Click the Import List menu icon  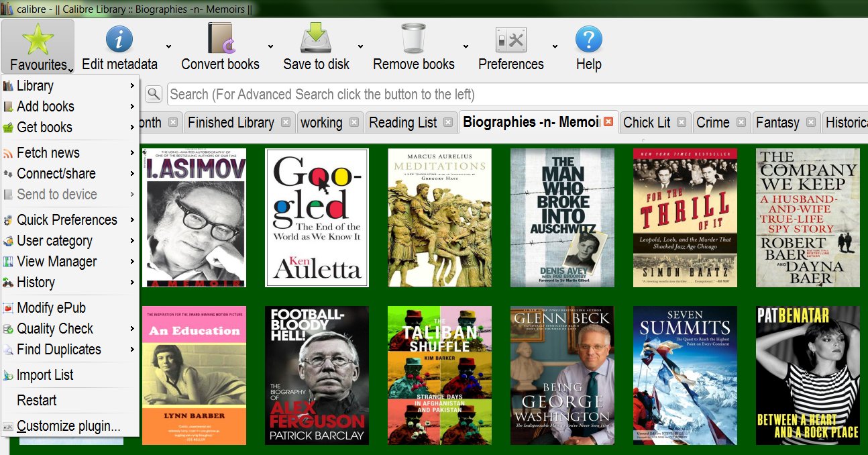pyautogui.click(x=8, y=375)
